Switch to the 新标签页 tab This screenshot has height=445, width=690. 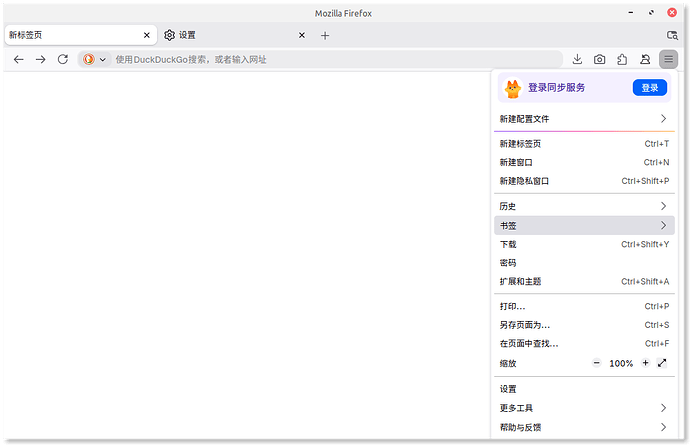click(81, 35)
